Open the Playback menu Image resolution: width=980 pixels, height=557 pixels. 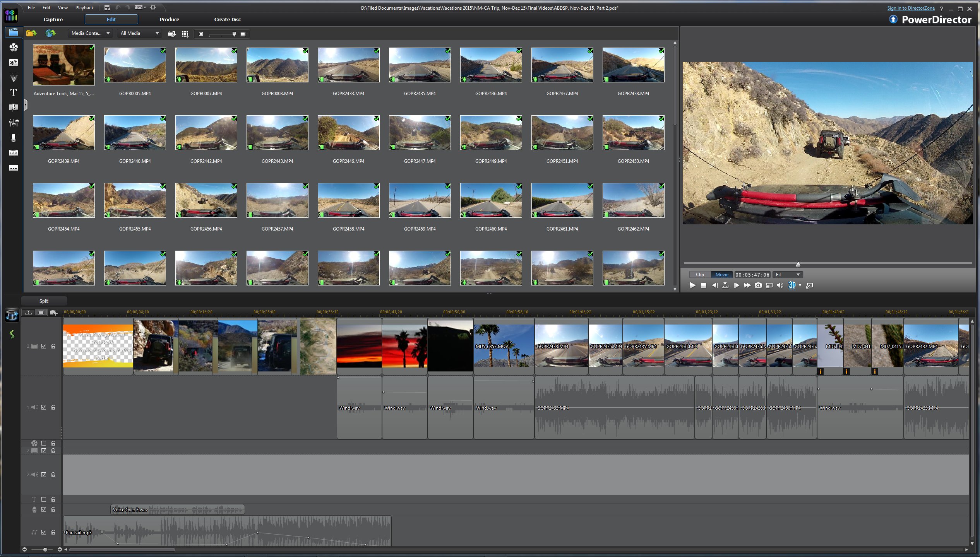pos(84,8)
